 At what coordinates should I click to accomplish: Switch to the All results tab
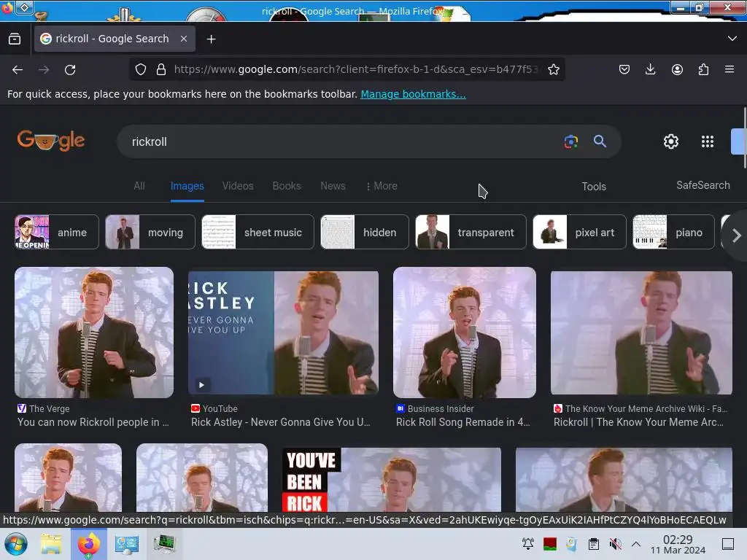pyautogui.click(x=139, y=186)
